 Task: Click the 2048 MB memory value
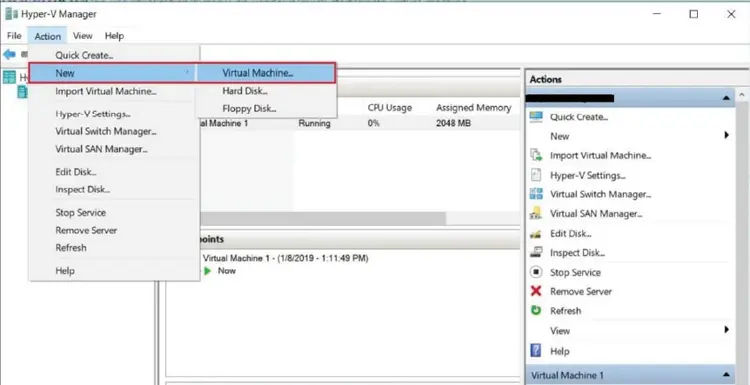coord(453,123)
